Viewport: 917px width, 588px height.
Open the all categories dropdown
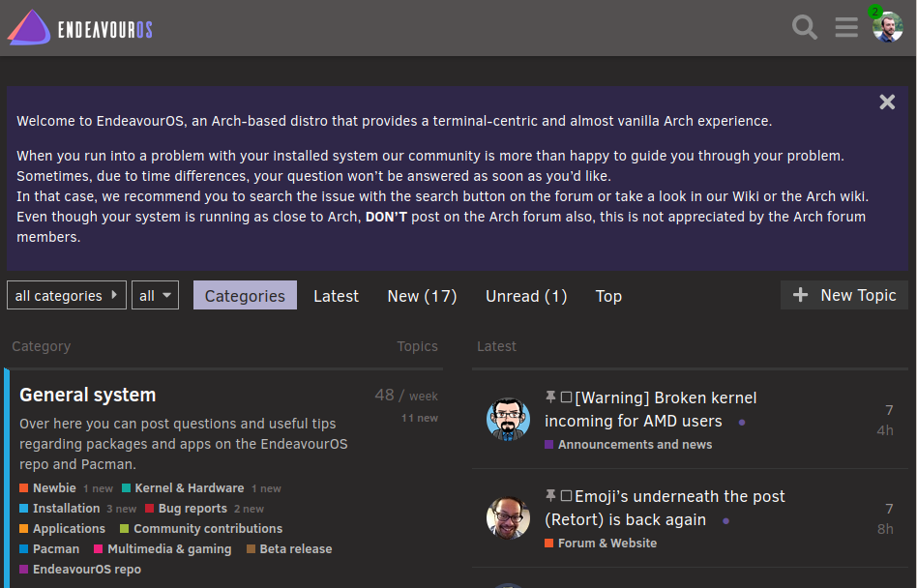pos(67,296)
